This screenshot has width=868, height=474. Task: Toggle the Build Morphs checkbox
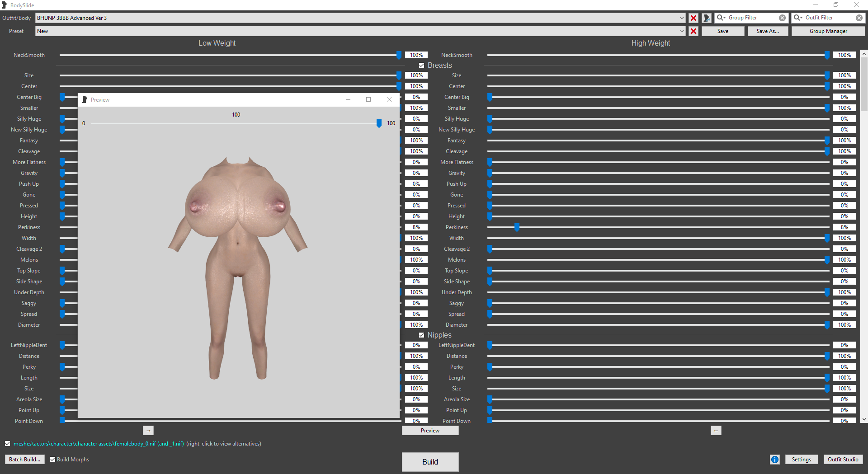tap(52, 460)
